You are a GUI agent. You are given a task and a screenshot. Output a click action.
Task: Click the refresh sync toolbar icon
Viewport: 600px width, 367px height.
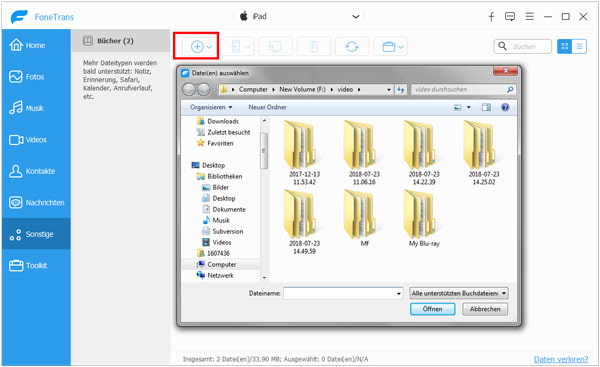point(352,47)
